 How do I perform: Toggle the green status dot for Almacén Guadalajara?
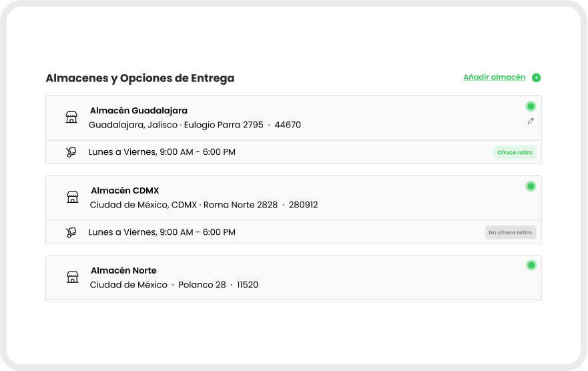[531, 106]
